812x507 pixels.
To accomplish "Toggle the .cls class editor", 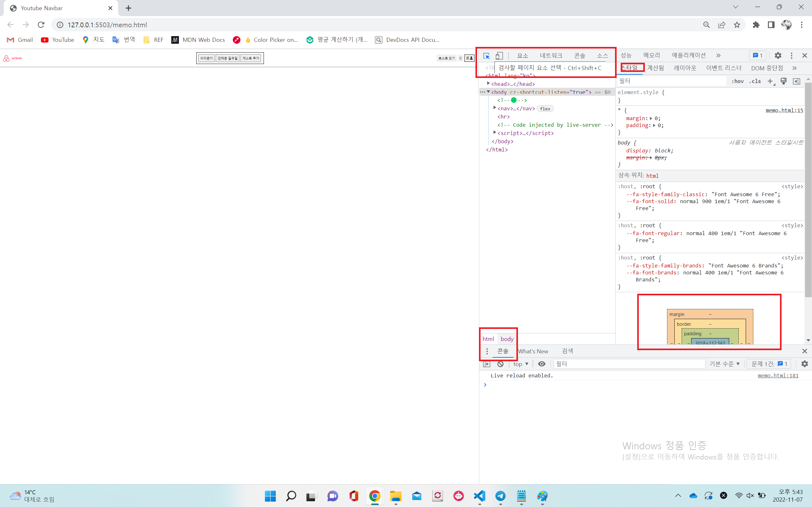I will (x=755, y=81).
